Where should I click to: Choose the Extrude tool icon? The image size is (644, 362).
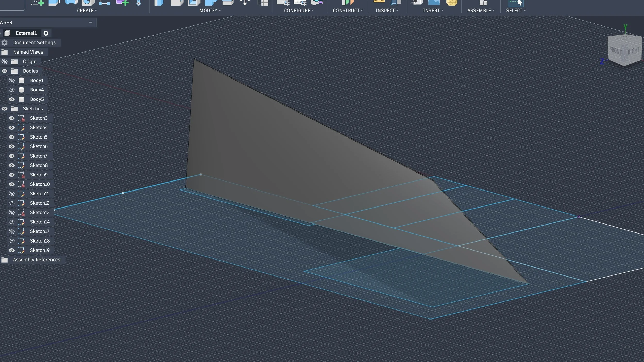(54, 2)
